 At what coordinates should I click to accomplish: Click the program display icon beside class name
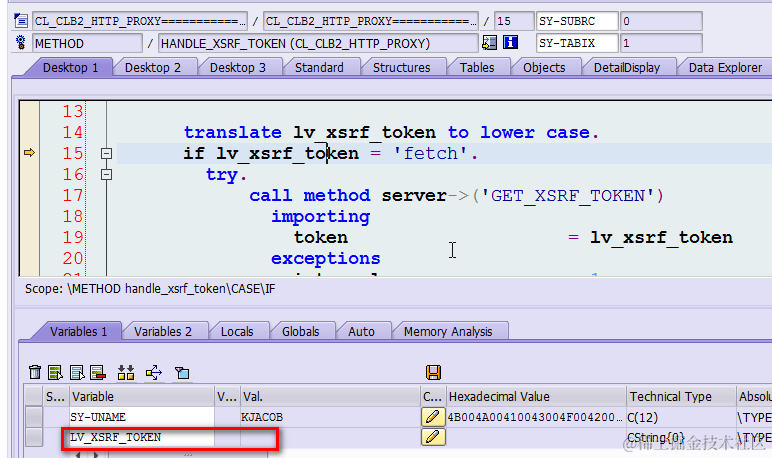[x=21, y=21]
